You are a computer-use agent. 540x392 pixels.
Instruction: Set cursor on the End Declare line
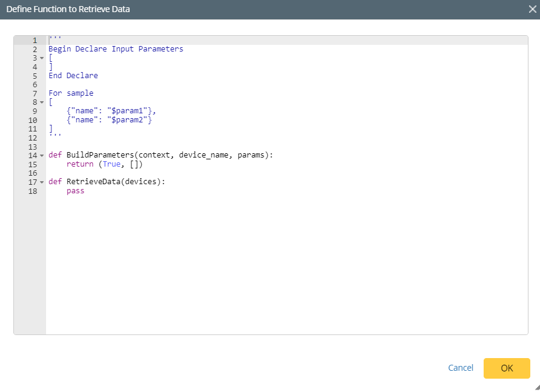click(73, 76)
